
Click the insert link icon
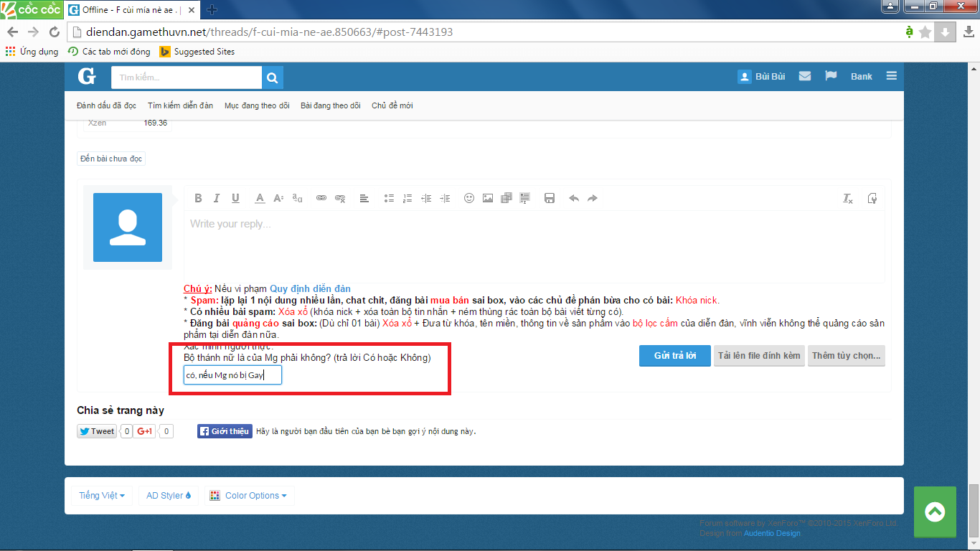[x=322, y=199]
